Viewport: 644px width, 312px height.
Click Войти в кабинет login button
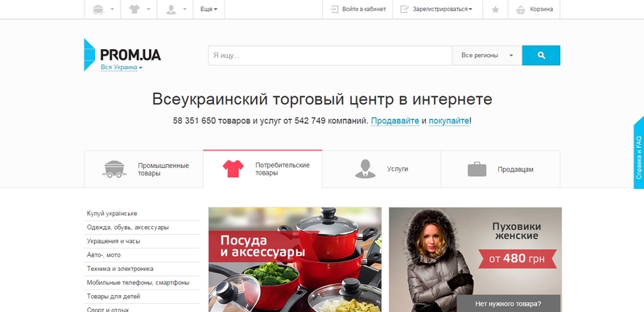(357, 9)
